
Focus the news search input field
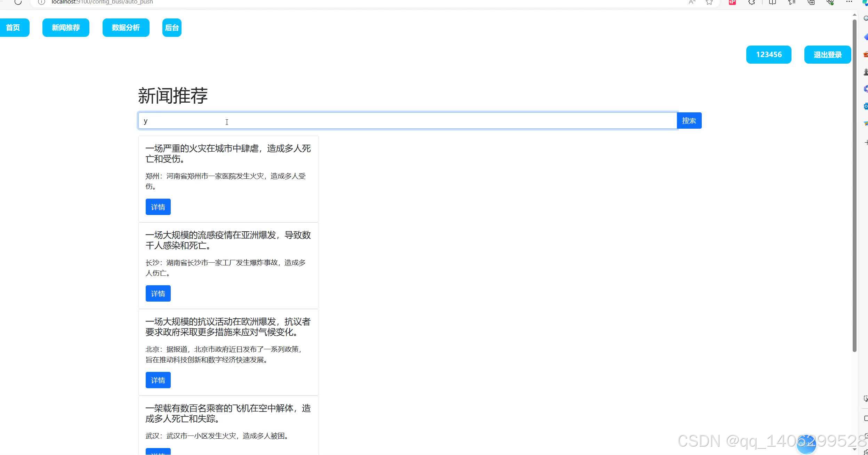click(407, 121)
